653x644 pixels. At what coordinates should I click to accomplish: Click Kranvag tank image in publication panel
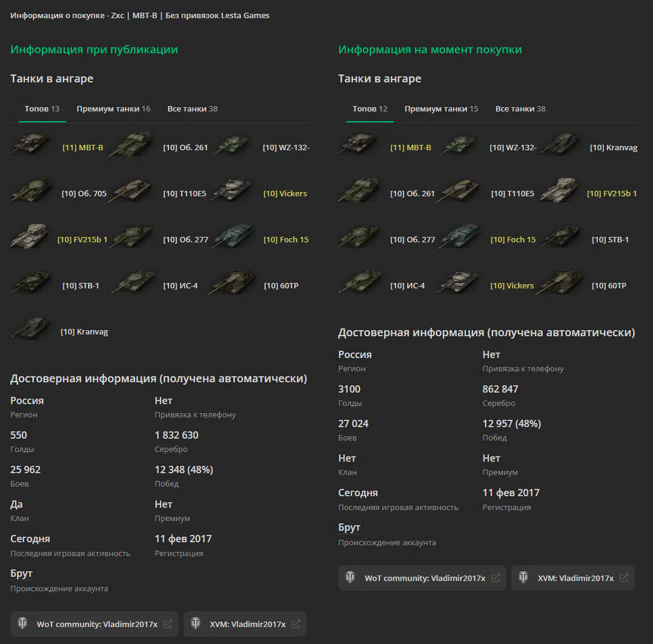coord(31,328)
